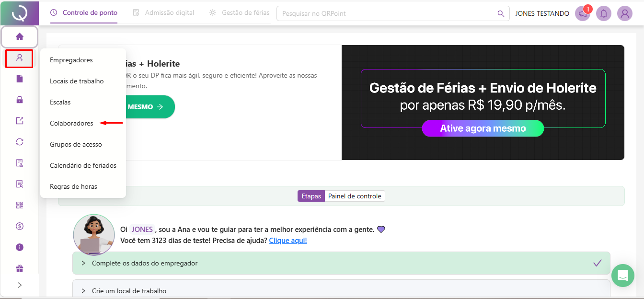644x299 pixels.
Task: Open the chat support bubble
Action: coord(623,276)
